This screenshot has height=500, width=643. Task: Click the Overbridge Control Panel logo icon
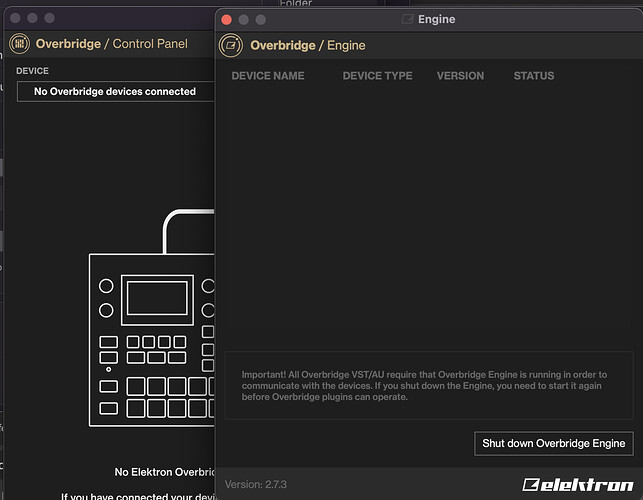[x=20, y=43]
